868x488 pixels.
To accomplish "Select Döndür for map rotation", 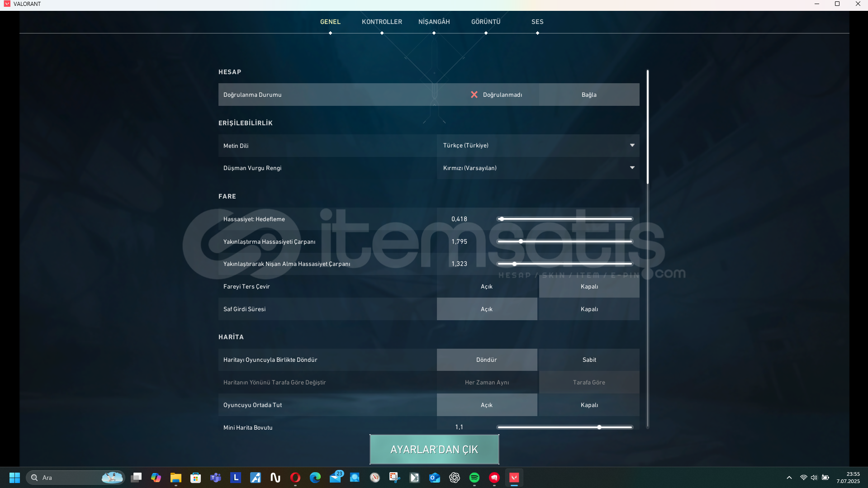I will 487,360.
